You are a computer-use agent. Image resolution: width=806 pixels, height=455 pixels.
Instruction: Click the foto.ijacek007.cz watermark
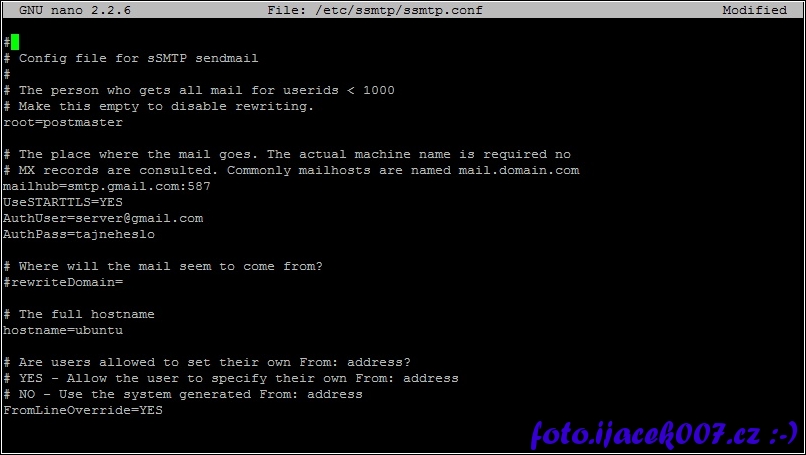[x=664, y=435]
